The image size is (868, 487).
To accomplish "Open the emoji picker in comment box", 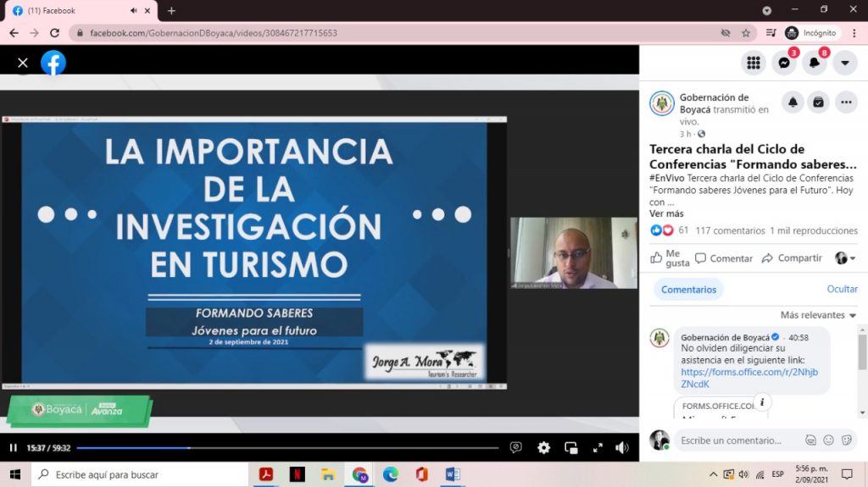I will pyautogui.click(x=828, y=440).
